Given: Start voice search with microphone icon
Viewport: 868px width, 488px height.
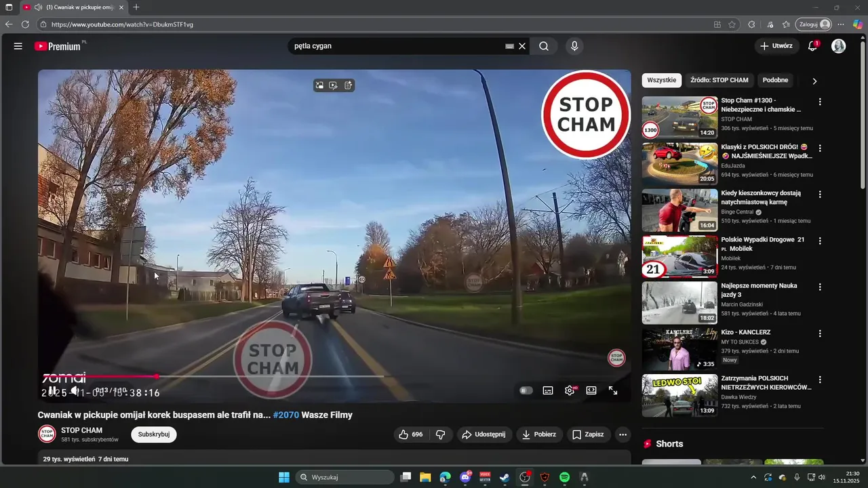Looking at the screenshot, I should 574,46.
